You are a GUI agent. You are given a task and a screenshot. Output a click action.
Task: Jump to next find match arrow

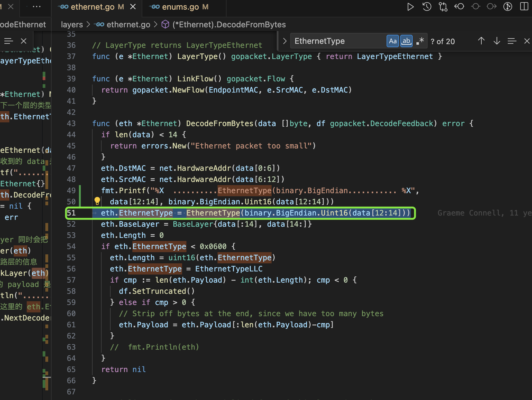tap(497, 41)
